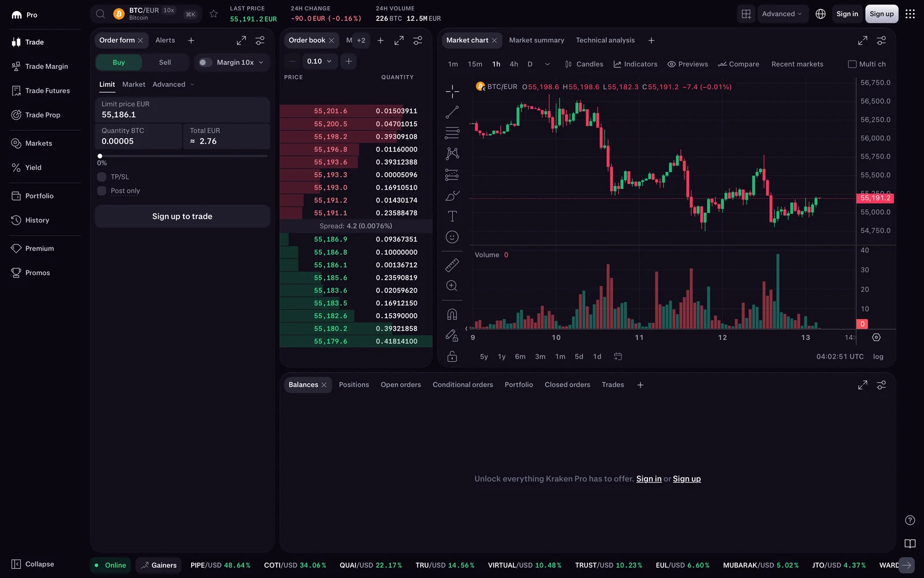Image resolution: width=924 pixels, height=578 pixels.
Task: Open the Closed orders tab
Action: [567, 385]
